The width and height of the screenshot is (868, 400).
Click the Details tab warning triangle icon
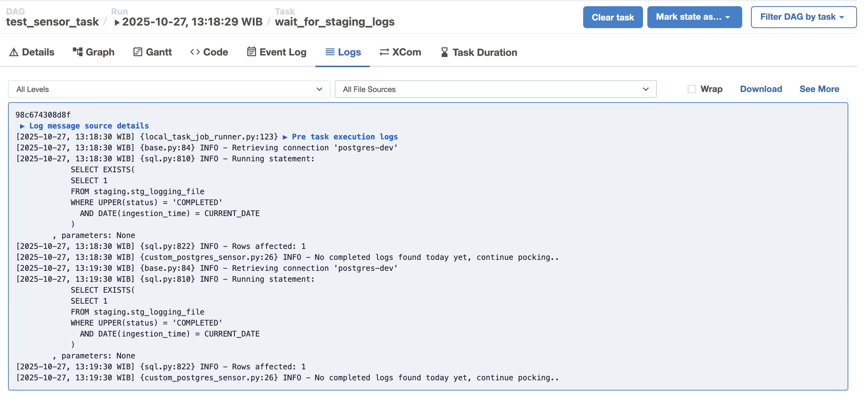coord(14,52)
